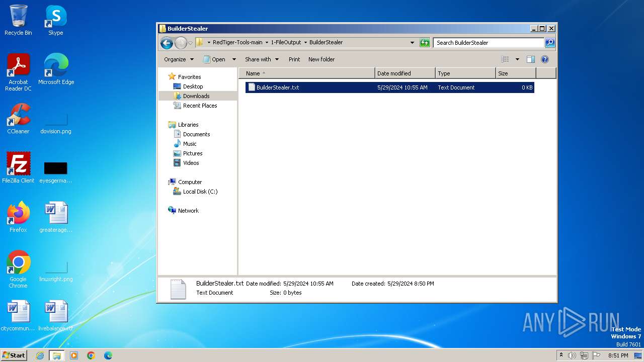The image size is (644, 362).
Task: Select the linuxright.png desktop file
Action: click(x=56, y=271)
